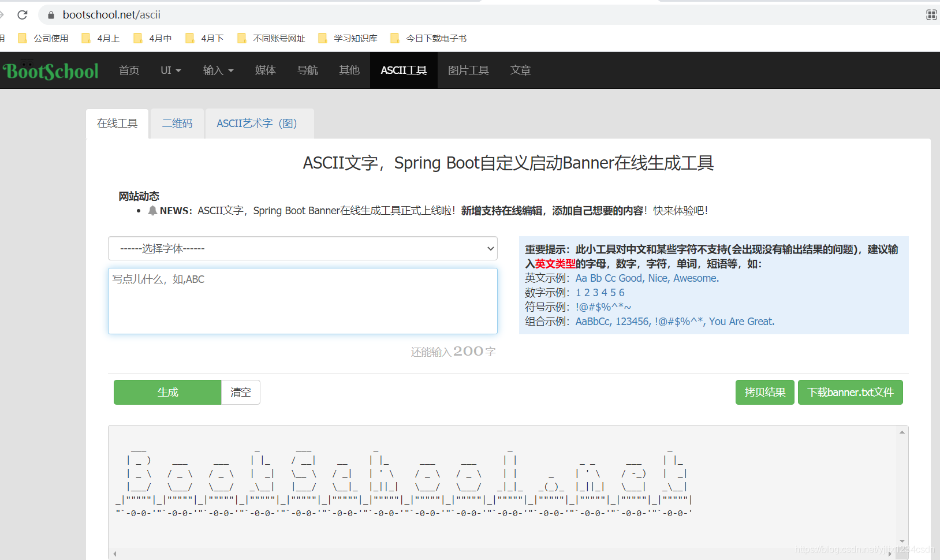Click the 拷贝结果 button
This screenshot has height=560, width=940.
tap(765, 393)
